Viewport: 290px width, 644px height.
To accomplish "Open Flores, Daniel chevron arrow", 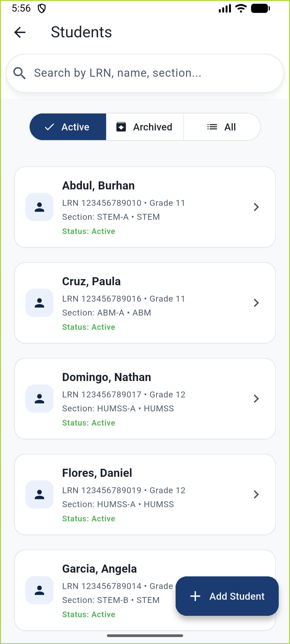I will point(256,495).
